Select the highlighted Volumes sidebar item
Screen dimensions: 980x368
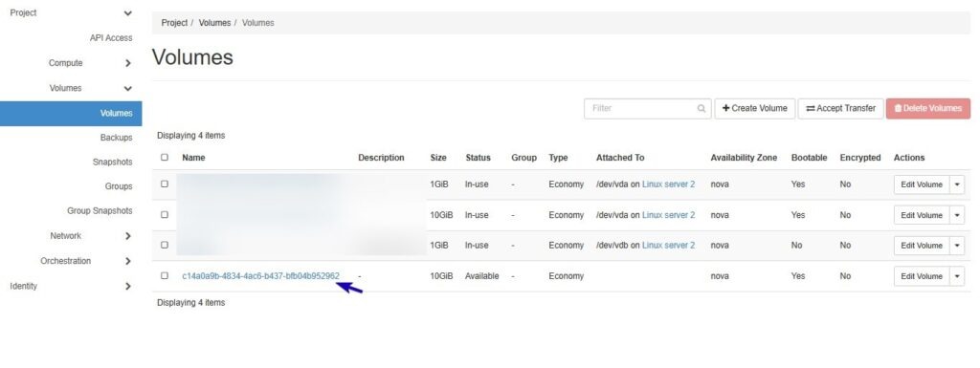(71, 114)
